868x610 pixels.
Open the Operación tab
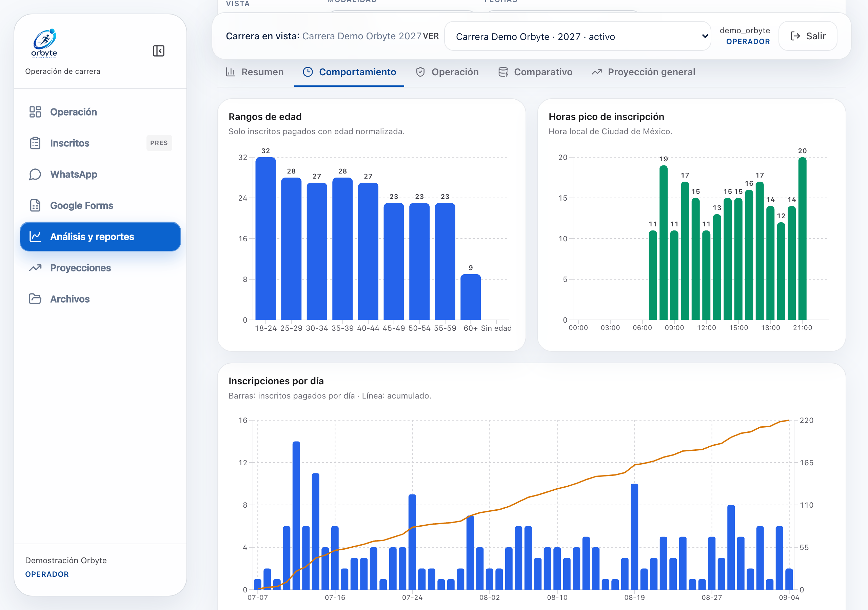[x=447, y=72]
